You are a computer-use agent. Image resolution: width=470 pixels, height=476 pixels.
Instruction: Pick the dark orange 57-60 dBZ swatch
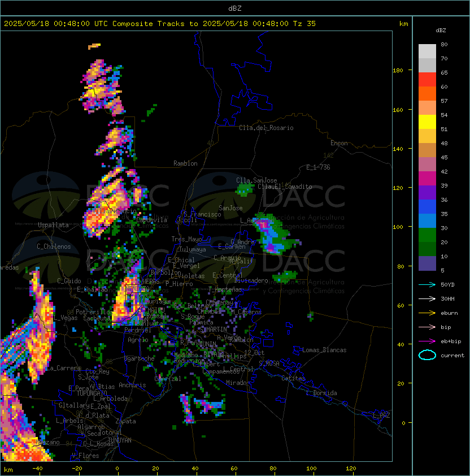427,93
